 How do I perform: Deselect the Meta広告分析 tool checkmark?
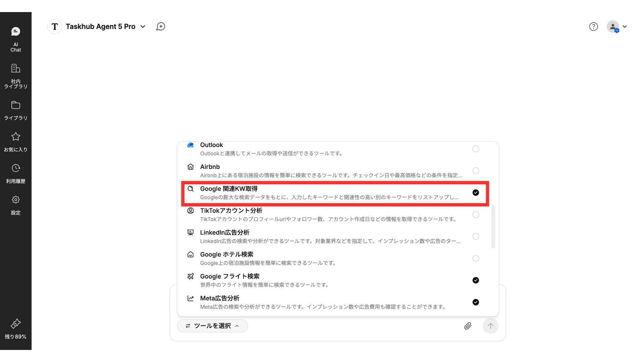pos(475,302)
